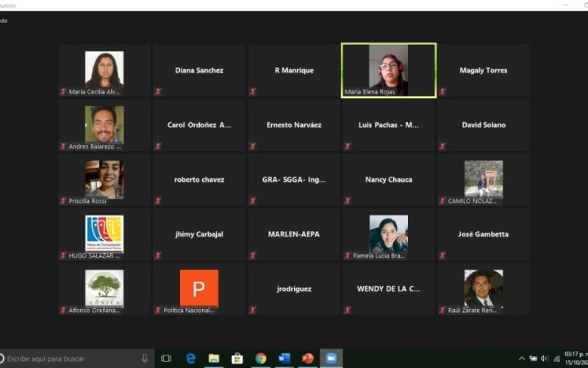Viewport: 588px width, 368px height.
Task: Open Task View from the taskbar
Action: tap(166, 358)
